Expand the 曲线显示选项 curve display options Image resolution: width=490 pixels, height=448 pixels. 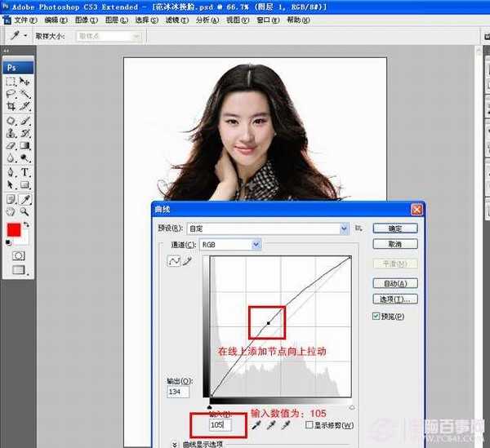pyautogui.click(x=175, y=443)
